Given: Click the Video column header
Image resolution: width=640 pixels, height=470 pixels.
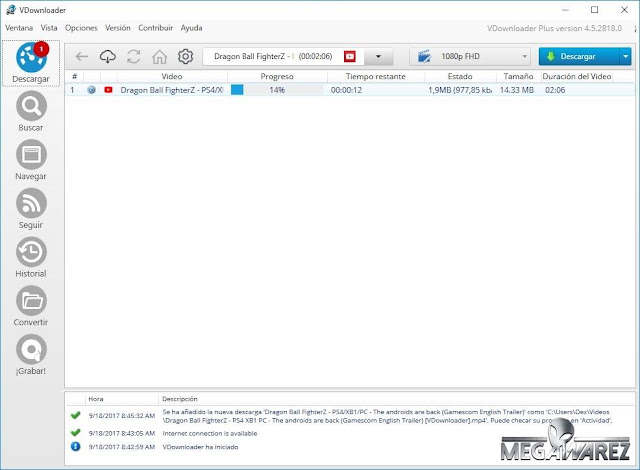Looking at the screenshot, I should (x=172, y=76).
